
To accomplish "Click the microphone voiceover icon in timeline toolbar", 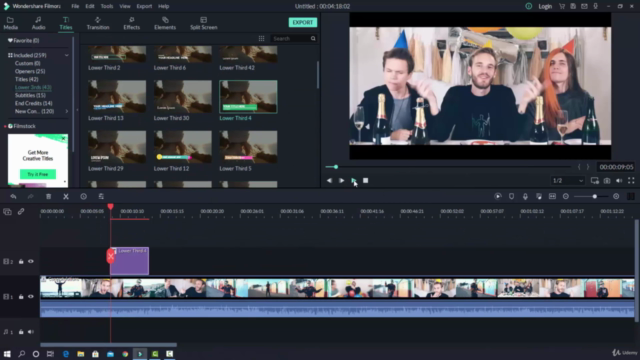I will coord(525,196).
